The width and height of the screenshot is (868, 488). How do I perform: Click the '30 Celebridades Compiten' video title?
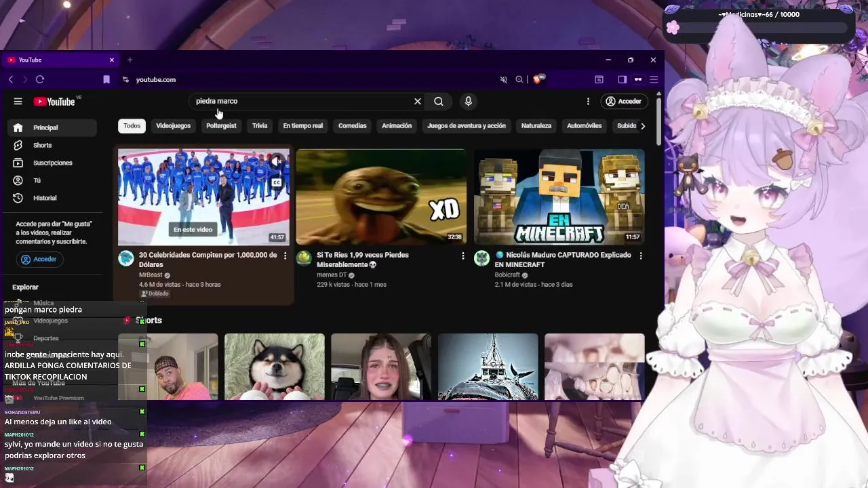click(208, 260)
